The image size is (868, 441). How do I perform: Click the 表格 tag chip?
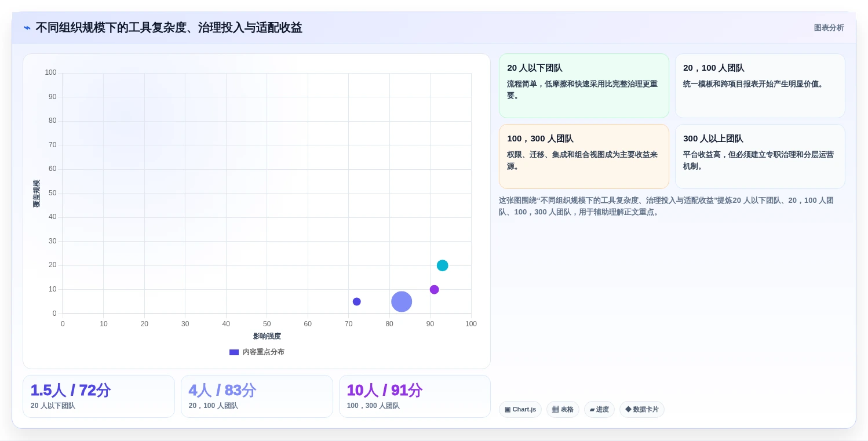[x=563, y=409]
